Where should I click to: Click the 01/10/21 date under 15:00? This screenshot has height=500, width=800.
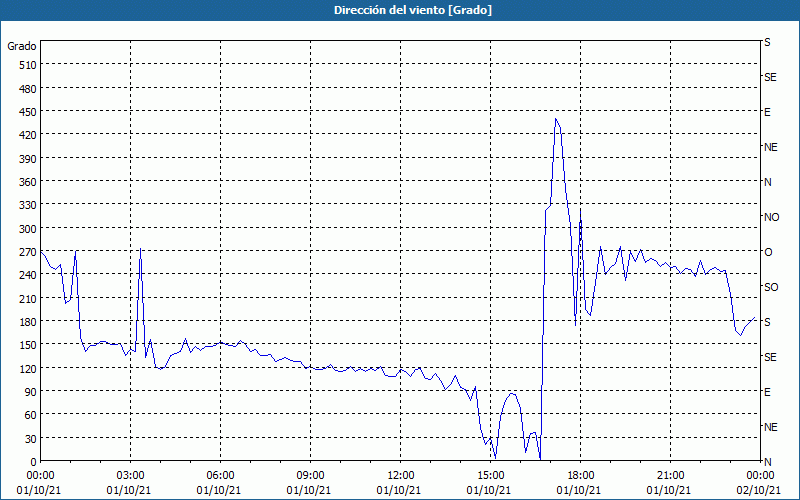point(489,490)
